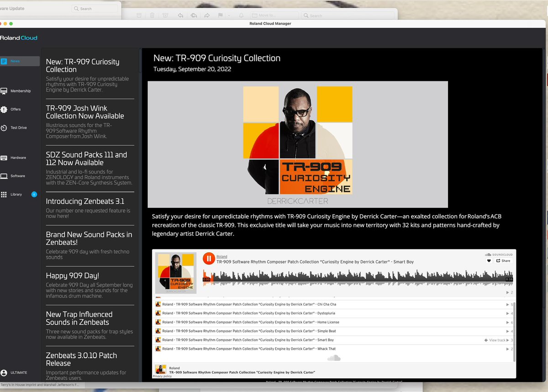Click the footer Roland playlist thumbnail

point(160,369)
